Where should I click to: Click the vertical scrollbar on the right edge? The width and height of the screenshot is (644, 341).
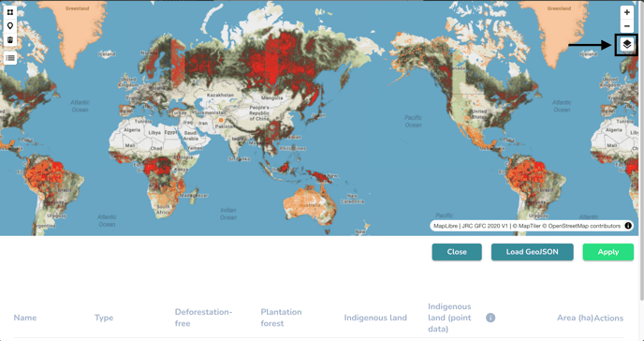click(x=641, y=150)
